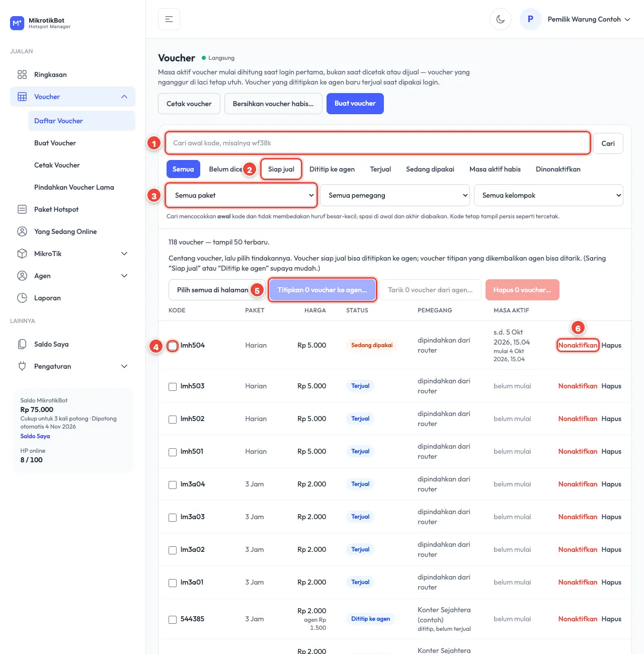Collapse the Voucher sidebar section chevron
Image resolution: width=644 pixels, height=654 pixels.
coord(124,97)
